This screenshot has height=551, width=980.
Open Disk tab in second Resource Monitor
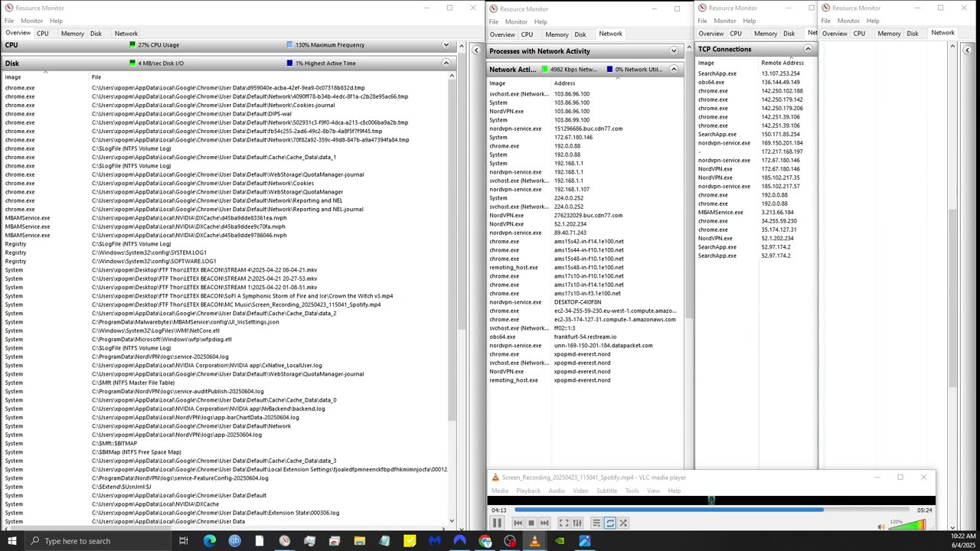coord(580,34)
